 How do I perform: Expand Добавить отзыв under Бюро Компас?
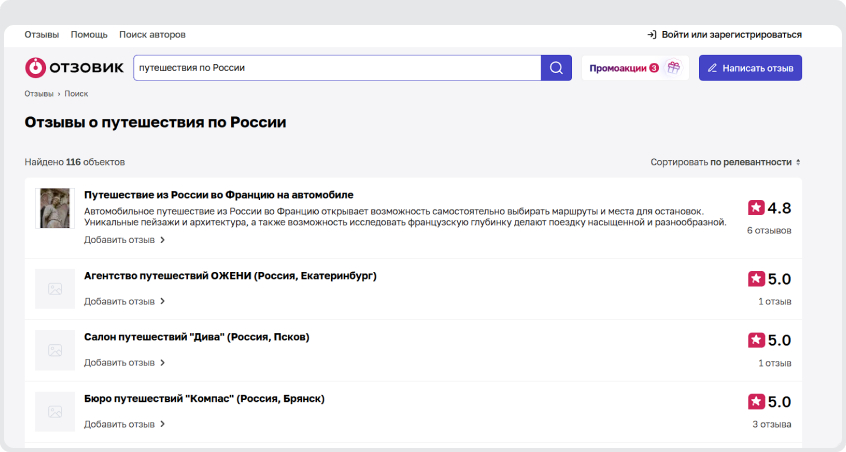click(x=124, y=424)
